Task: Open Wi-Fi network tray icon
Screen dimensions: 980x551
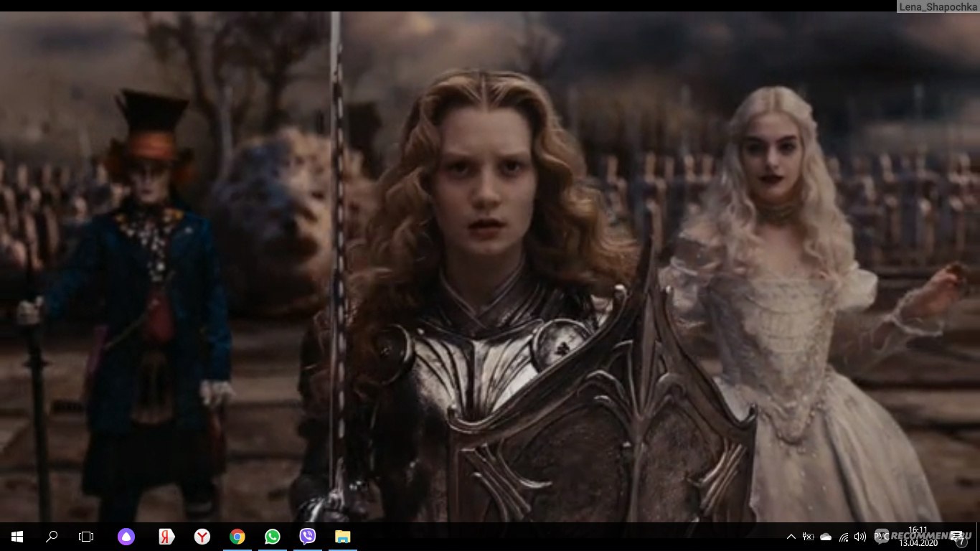Action: coord(844,537)
